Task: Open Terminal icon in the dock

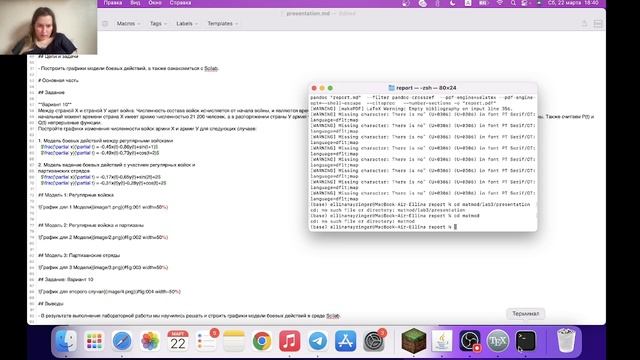Action: click(526, 341)
